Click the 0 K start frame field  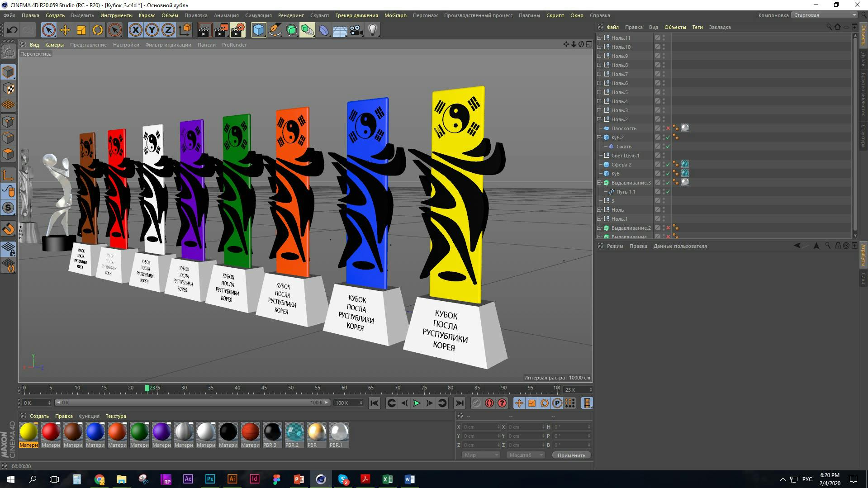pos(37,403)
